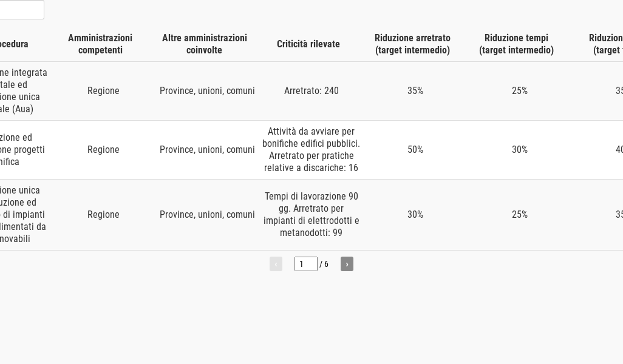Edit the page number field

305,264
